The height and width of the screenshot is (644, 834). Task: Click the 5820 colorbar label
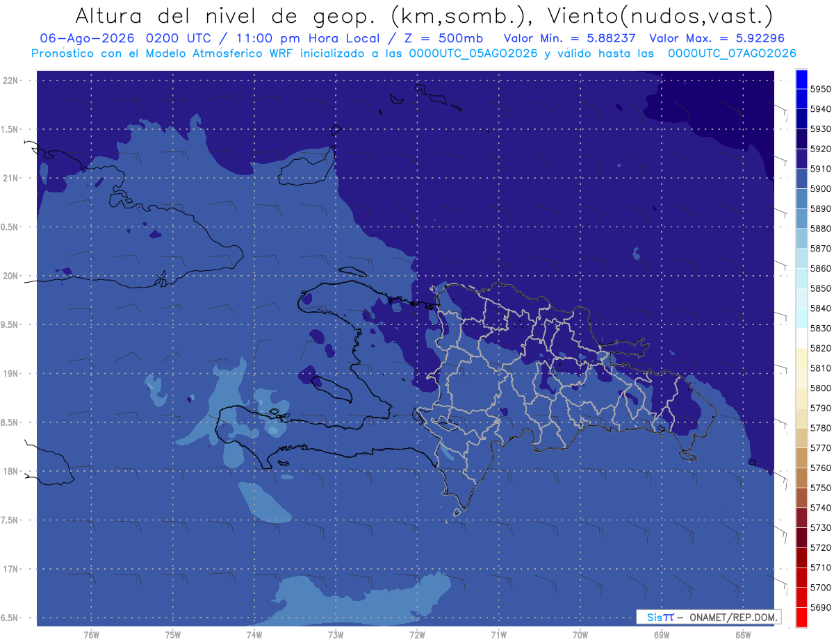pyautogui.click(x=821, y=348)
